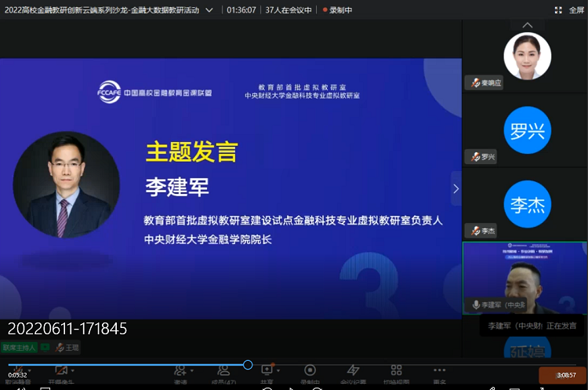Select 罗兴 participant tile
588x390 pixels.
click(526, 130)
